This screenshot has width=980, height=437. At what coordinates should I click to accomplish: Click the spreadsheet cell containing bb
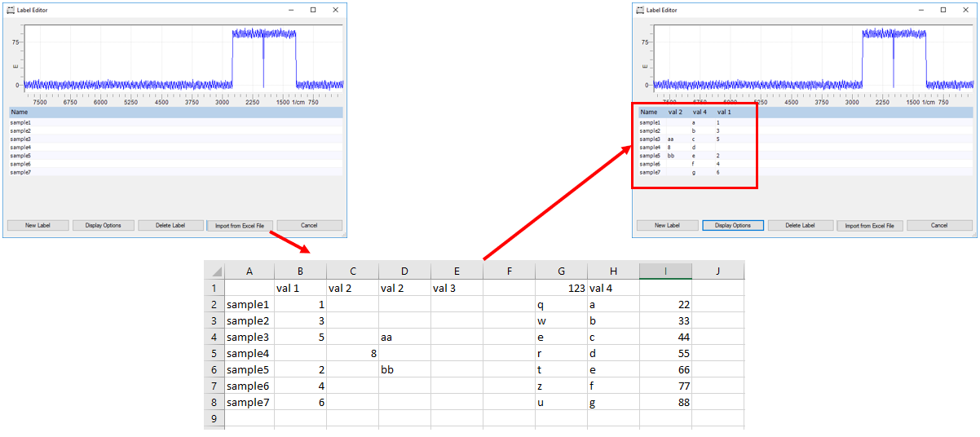click(x=404, y=369)
